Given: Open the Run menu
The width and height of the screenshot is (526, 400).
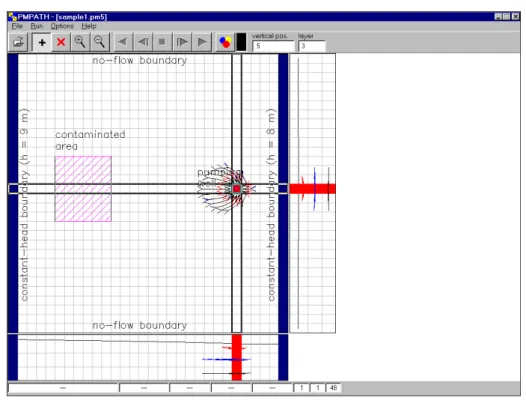Looking at the screenshot, I should [x=37, y=26].
